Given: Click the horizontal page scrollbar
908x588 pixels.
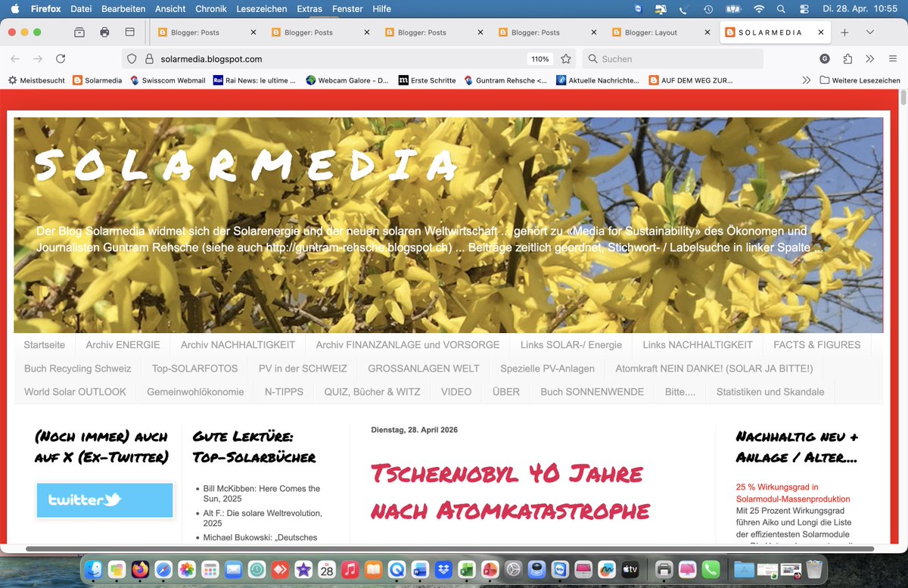Looking at the screenshot, I should [450, 548].
